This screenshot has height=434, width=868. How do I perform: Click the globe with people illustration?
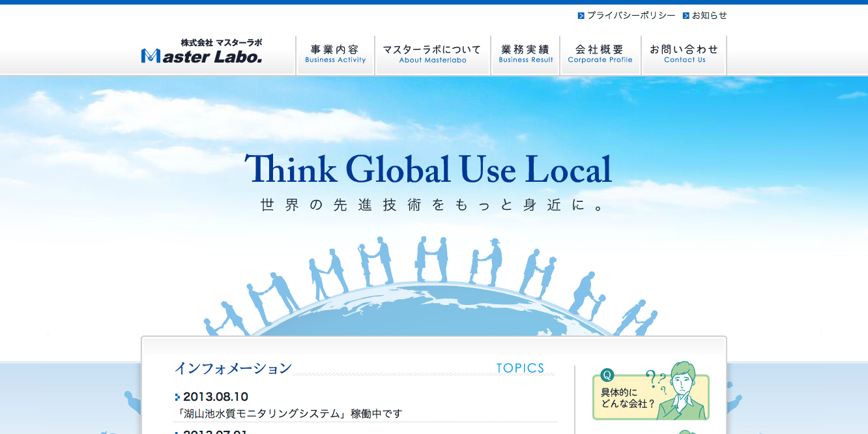[431, 287]
